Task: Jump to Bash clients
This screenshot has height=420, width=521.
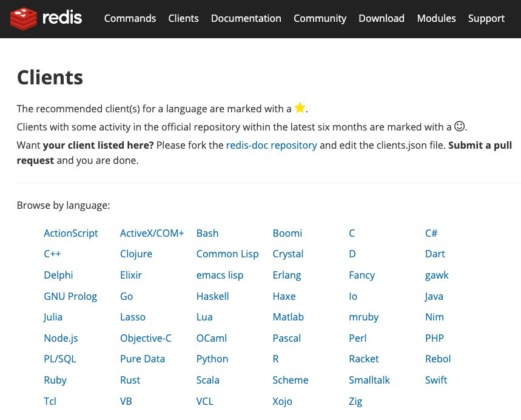Action: pos(207,233)
